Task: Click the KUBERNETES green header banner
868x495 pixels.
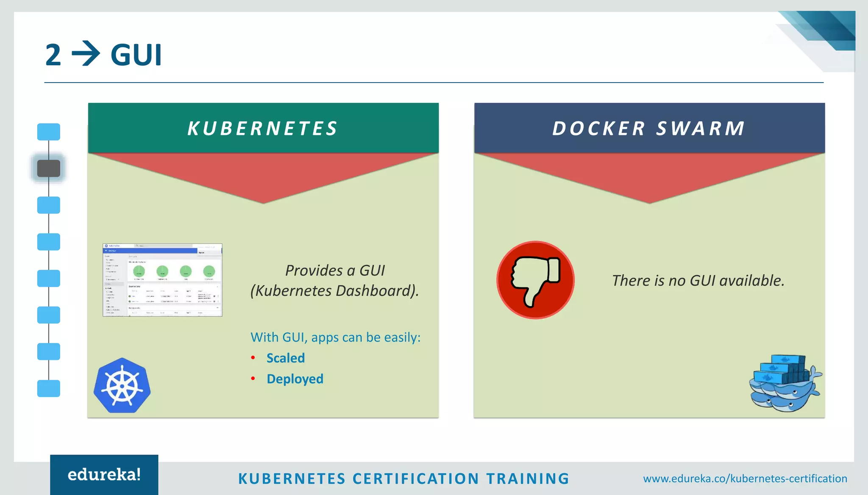Action: 263,128
